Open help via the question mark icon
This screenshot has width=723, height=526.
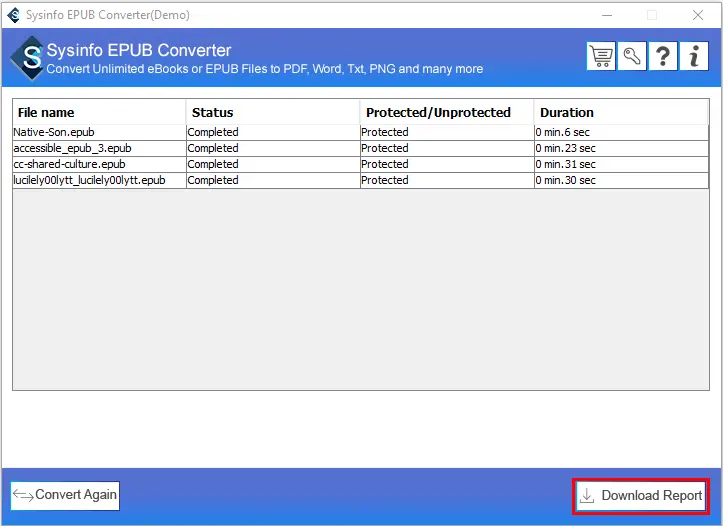click(663, 56)
